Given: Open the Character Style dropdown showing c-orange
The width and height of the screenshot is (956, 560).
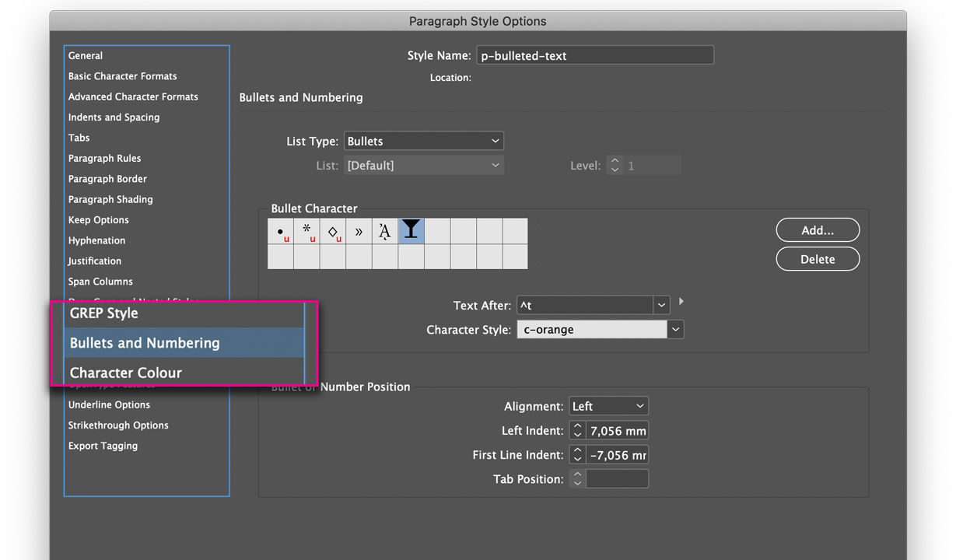Looking at the screenshot, I should (x=675, y=329).
